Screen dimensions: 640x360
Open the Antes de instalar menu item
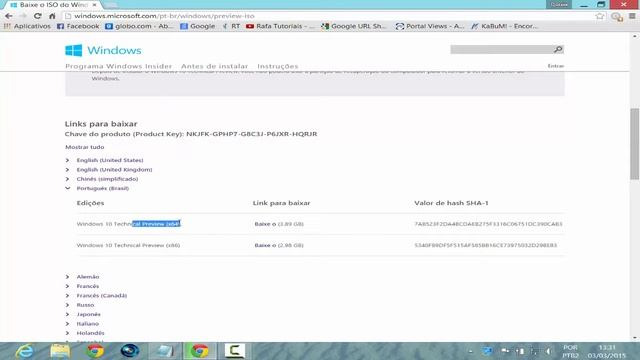(214, 66)
